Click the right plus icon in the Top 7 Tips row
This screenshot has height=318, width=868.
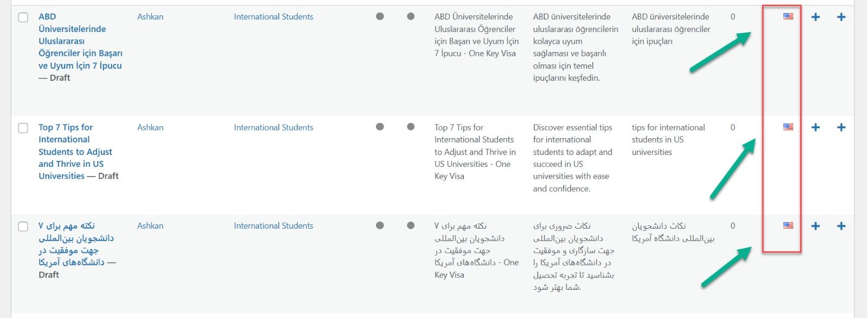coord(841,128)
